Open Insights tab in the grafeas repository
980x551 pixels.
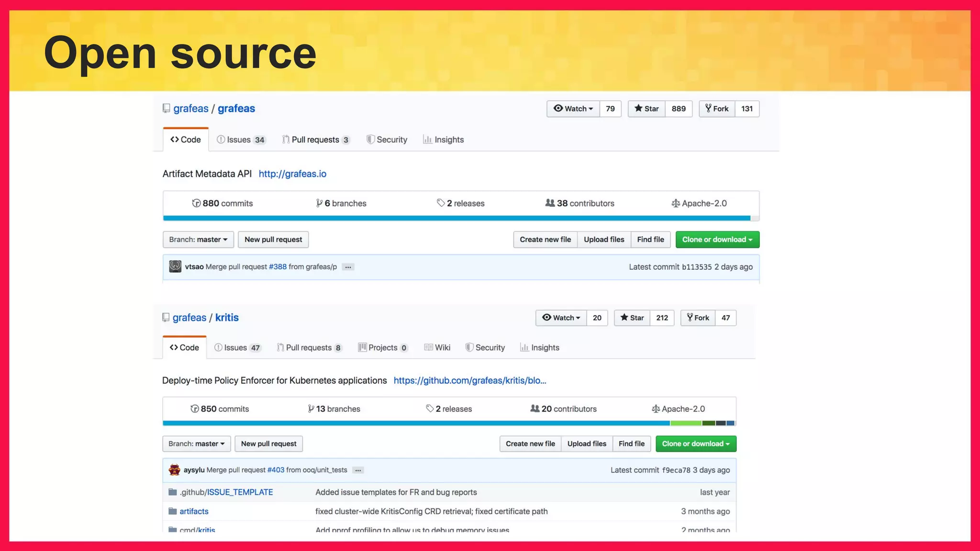(x=443, y=140)
